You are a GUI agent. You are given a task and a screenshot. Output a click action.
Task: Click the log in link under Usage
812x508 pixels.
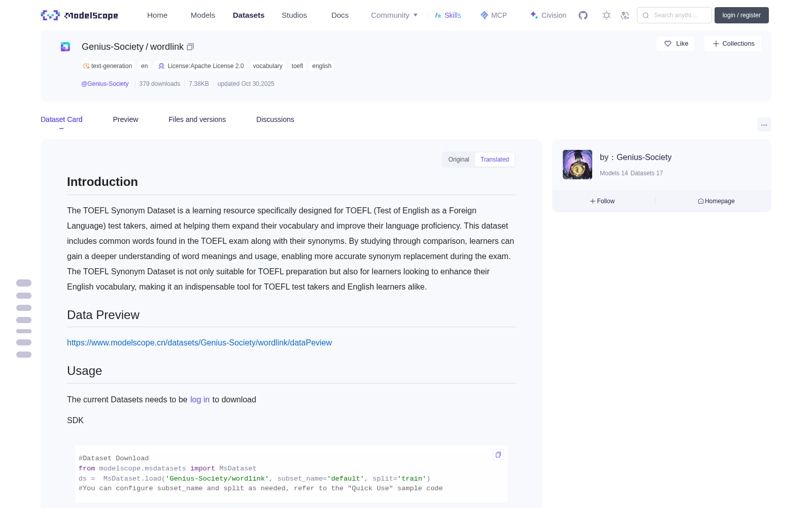pyautogui.click(x=200, y=400)
